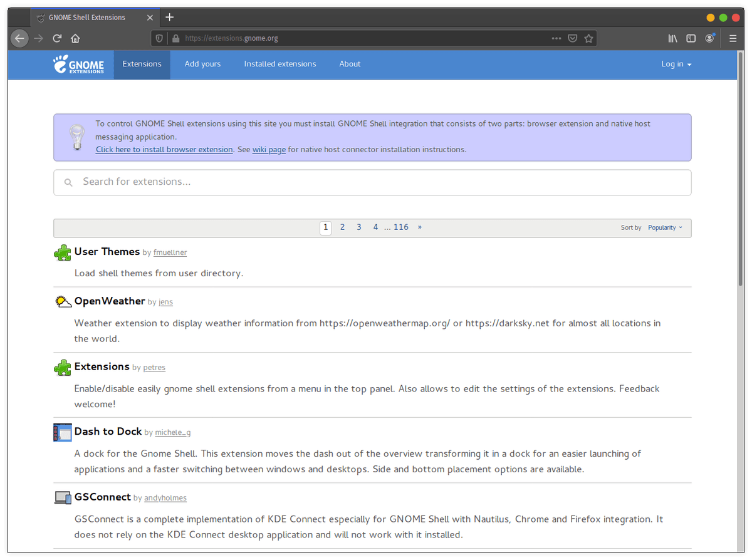
Task: Expand the Log in dropdown
Action: tap(676, 64)
